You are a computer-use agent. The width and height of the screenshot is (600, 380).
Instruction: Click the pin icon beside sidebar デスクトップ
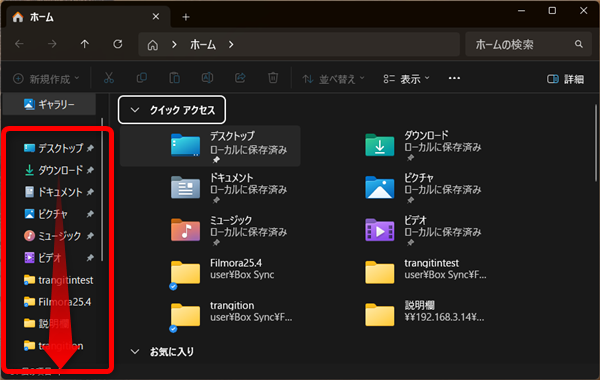tap(90, 148)
